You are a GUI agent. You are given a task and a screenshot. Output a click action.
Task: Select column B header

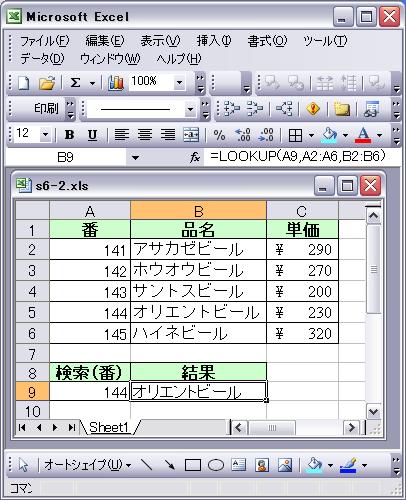coord(198,211)
